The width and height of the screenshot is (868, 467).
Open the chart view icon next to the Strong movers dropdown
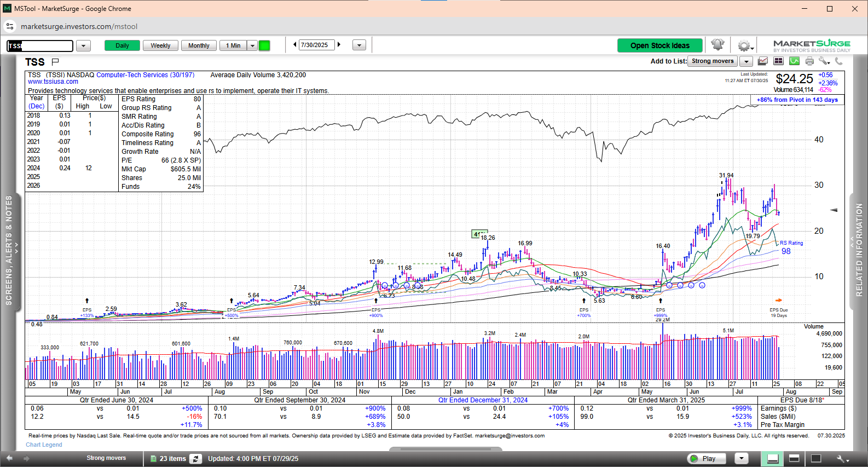pos(762,61)
